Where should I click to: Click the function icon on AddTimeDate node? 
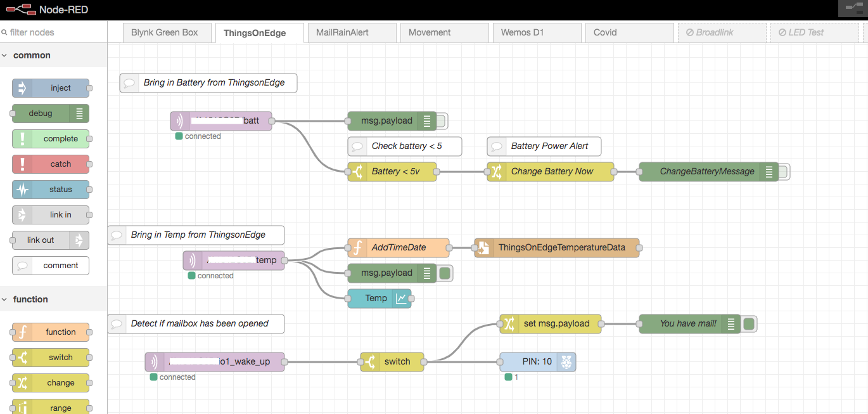tap(357, 248)
